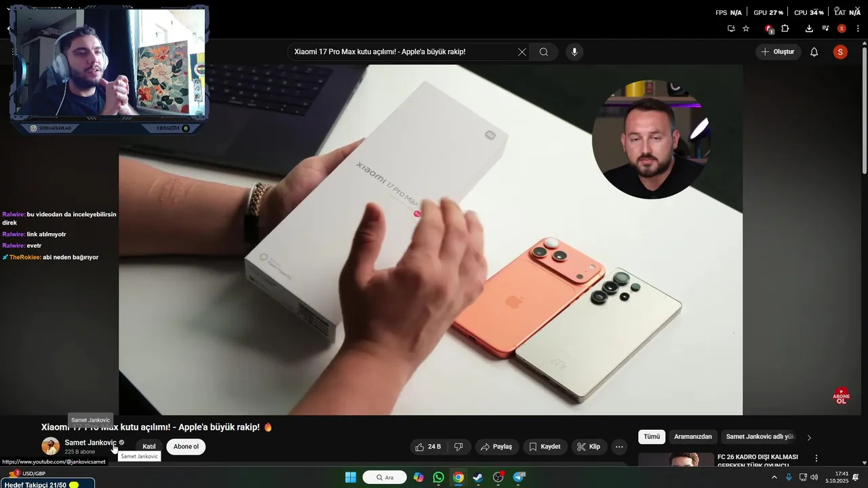
Task: Click the Oluştur create button
Action: click(778, 52)
